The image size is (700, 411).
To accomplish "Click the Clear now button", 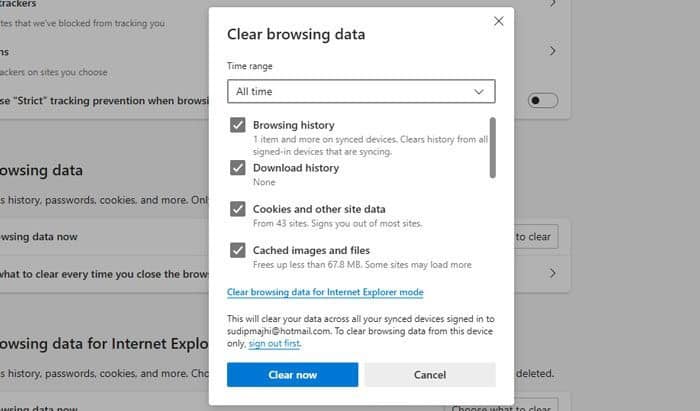I will [x=292, y=374].
